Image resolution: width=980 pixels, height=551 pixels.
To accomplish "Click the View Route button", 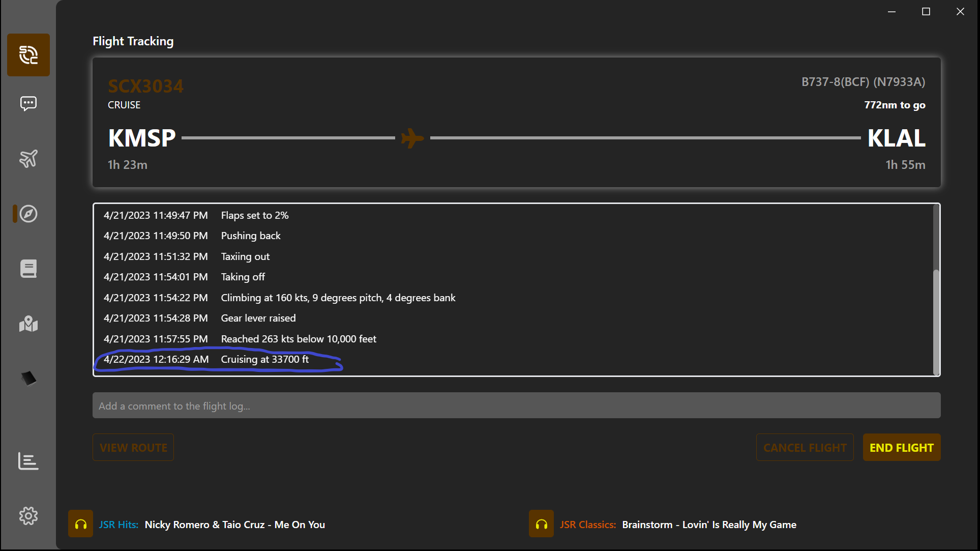I will click(133, 448).
